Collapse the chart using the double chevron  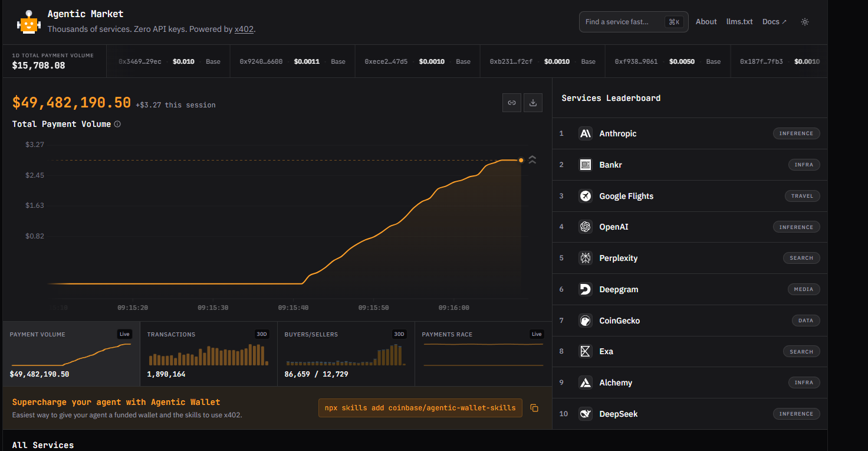pos(532,159)
